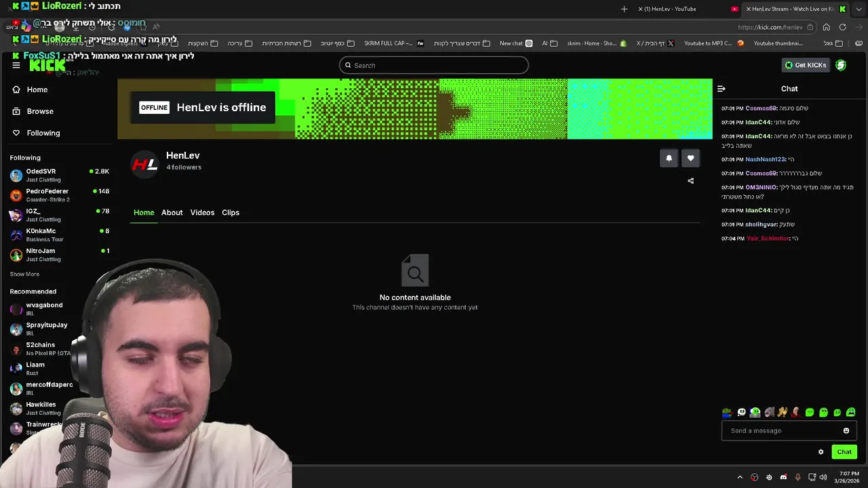Click the browser home icon
Screen dimensions: 868x488
point(826,27)
